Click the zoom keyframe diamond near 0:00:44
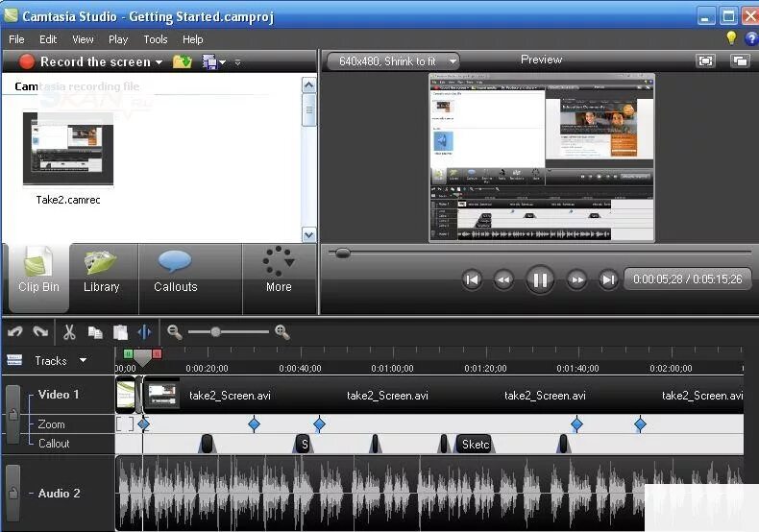The width and height of the screenshot is (759, 532). [x=319, y=424]
